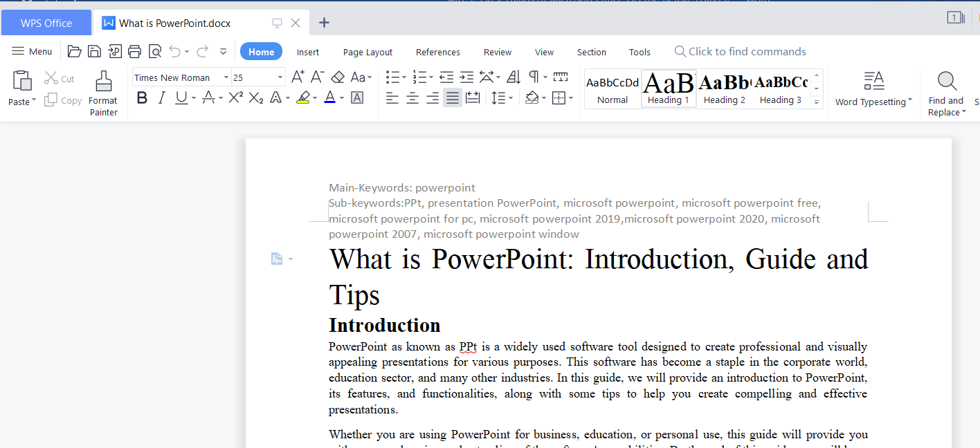Redo the last undone action
Viewport: 980px width, 448px height.
pyautogui.click(x=202, y=51)
